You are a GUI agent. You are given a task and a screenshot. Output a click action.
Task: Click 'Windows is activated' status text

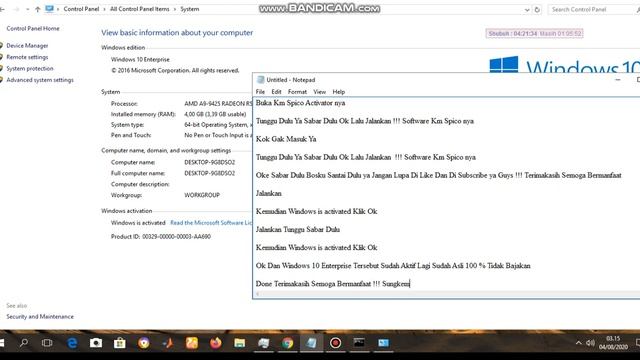click(x=138, y=223)
